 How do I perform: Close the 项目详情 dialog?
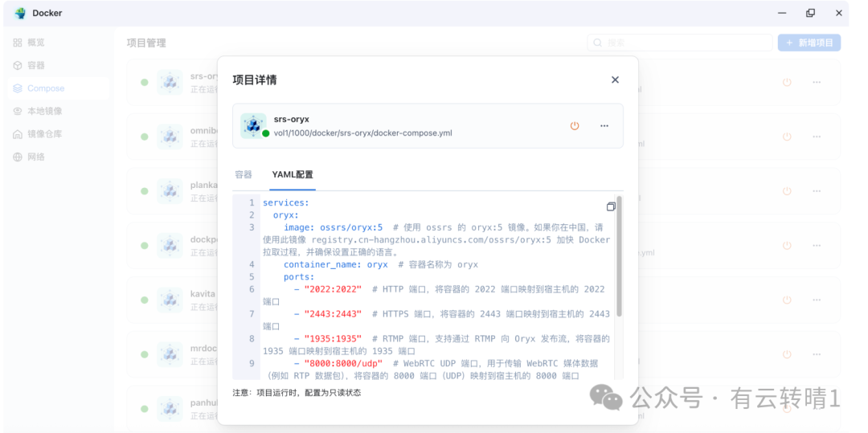[615, 80]
